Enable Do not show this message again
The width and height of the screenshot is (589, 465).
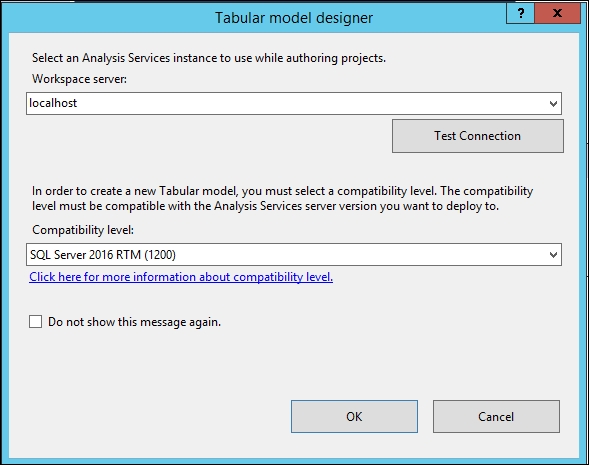[35, 322]
